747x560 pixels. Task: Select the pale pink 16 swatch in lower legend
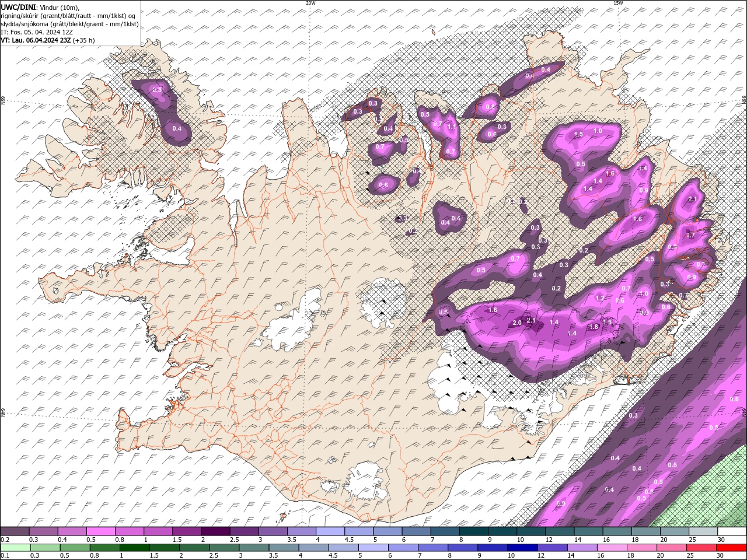click(612, 548)
